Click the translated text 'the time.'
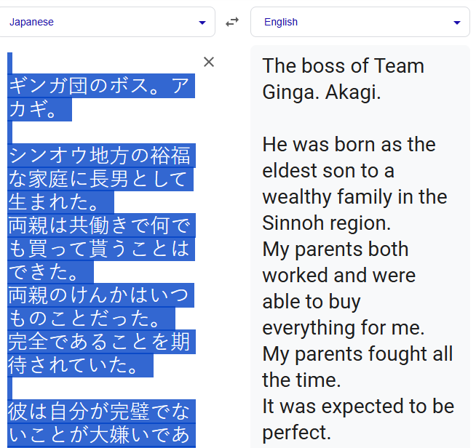This screenshot has height=448, width=476. (301, 380)
